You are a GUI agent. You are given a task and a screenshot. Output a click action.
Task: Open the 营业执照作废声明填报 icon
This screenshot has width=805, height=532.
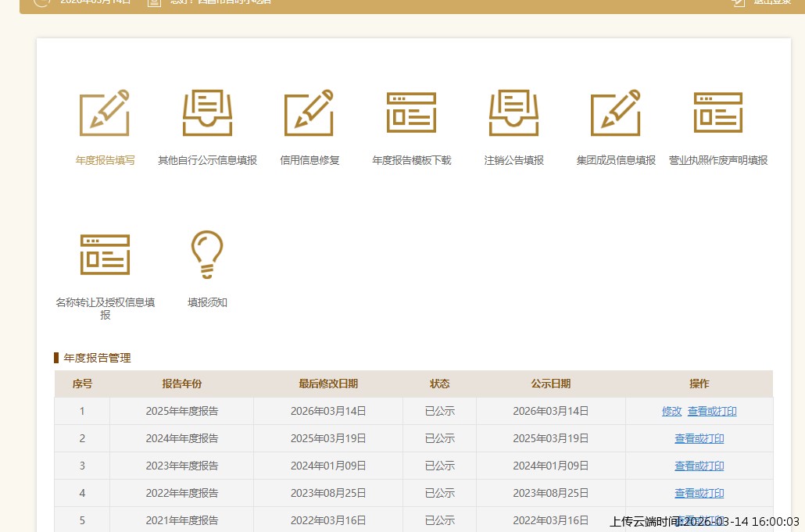click(717, 113)
